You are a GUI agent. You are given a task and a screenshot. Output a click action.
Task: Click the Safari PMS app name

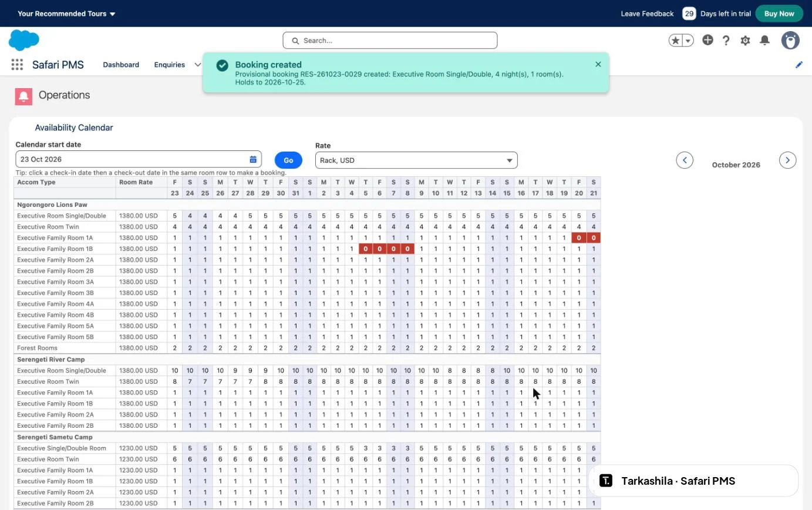click(x=58, y=65)
